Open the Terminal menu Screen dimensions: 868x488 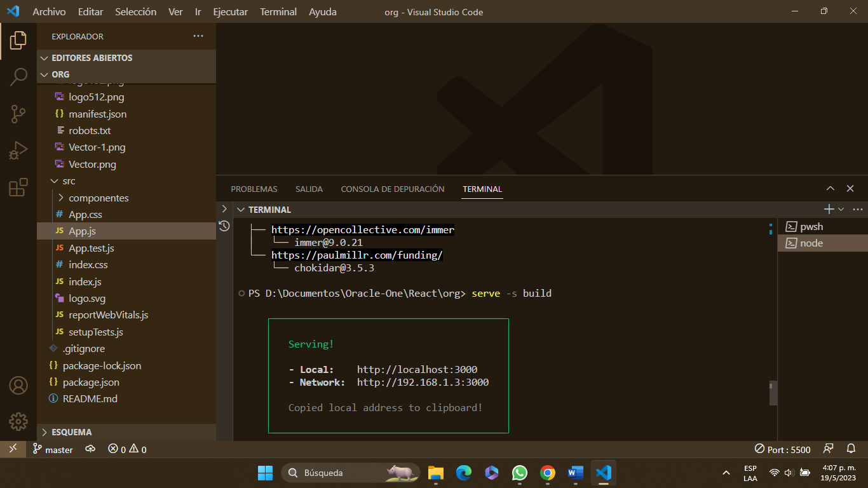tap(278, 11)
